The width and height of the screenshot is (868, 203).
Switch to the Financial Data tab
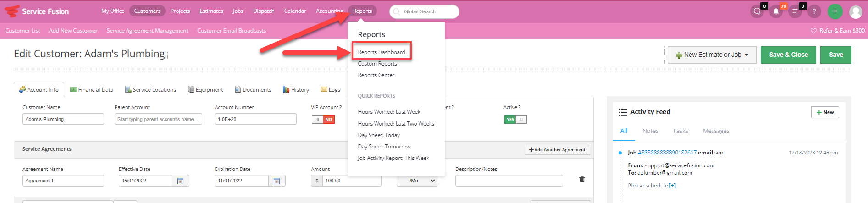pos(92,90)
